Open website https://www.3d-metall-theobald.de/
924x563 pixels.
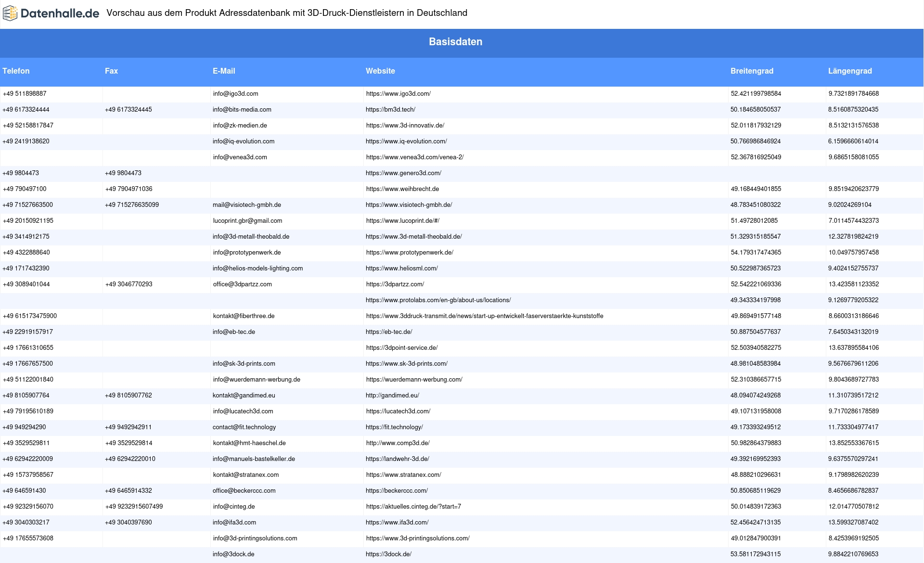point(413,237)
